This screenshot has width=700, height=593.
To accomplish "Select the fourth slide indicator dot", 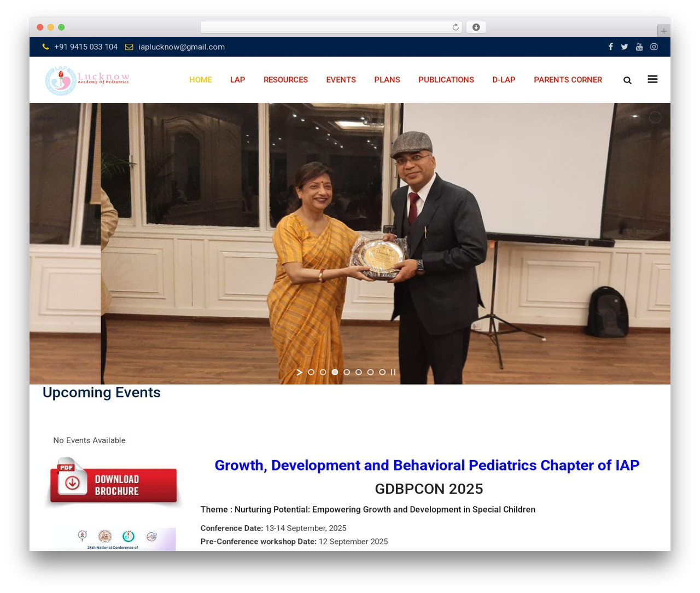I will click(347, 372).
